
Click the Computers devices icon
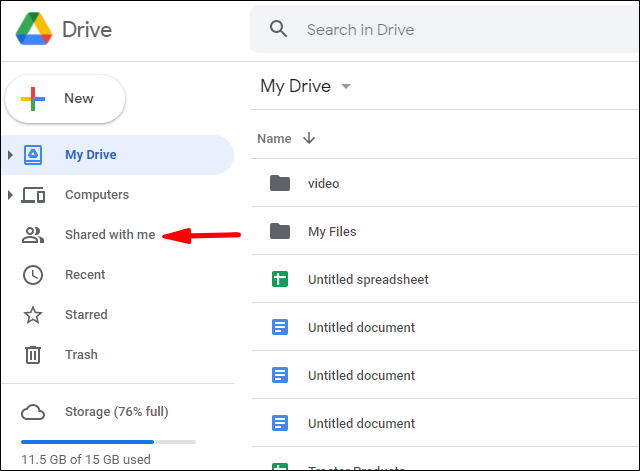[x=33, y=195]
